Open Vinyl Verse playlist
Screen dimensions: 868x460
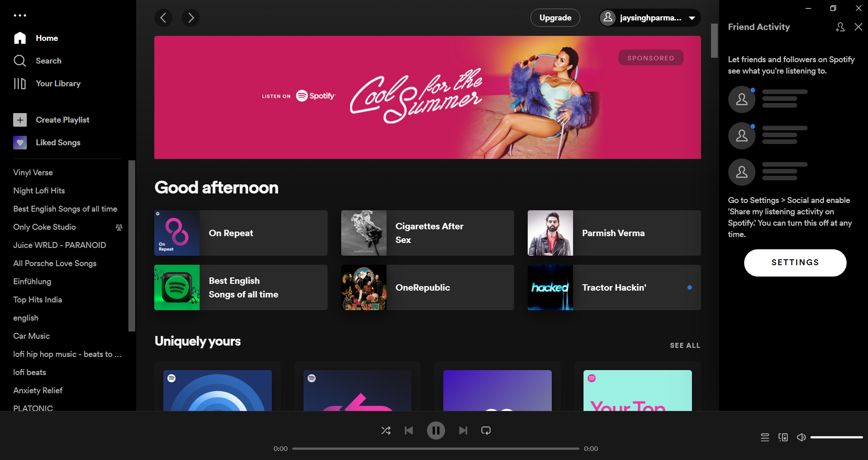tap(33, 173)
